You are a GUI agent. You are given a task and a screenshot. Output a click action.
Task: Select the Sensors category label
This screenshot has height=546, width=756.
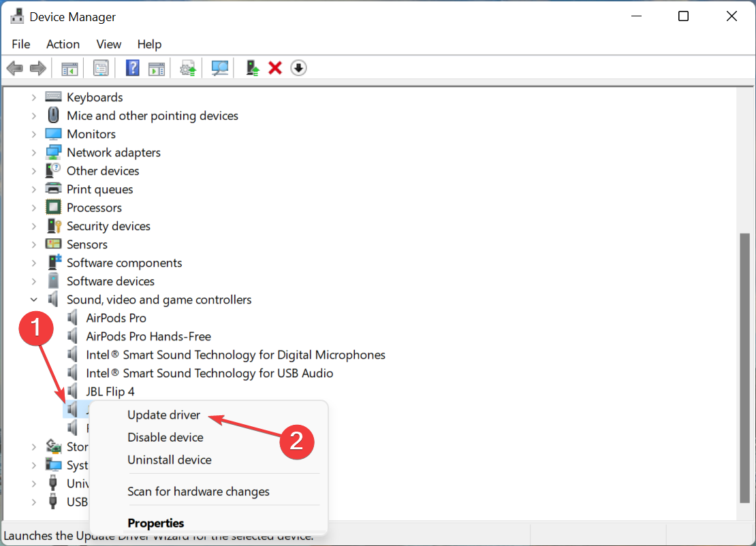(86, 244)
